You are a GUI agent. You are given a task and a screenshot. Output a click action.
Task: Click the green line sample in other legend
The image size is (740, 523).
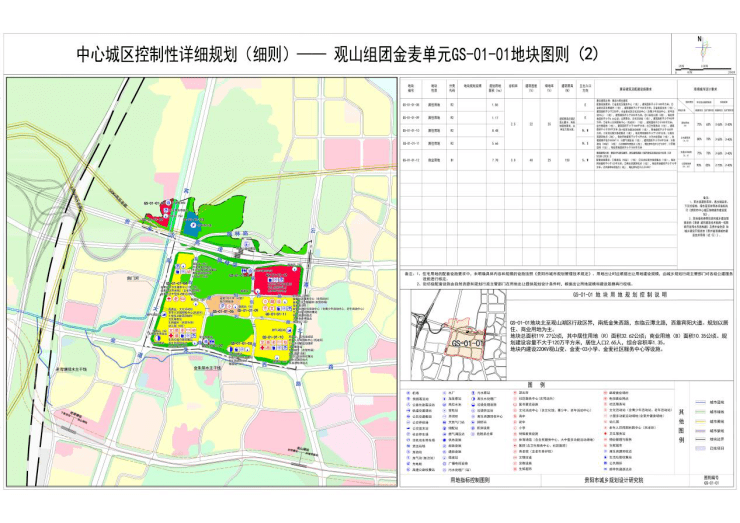point(699,412)
